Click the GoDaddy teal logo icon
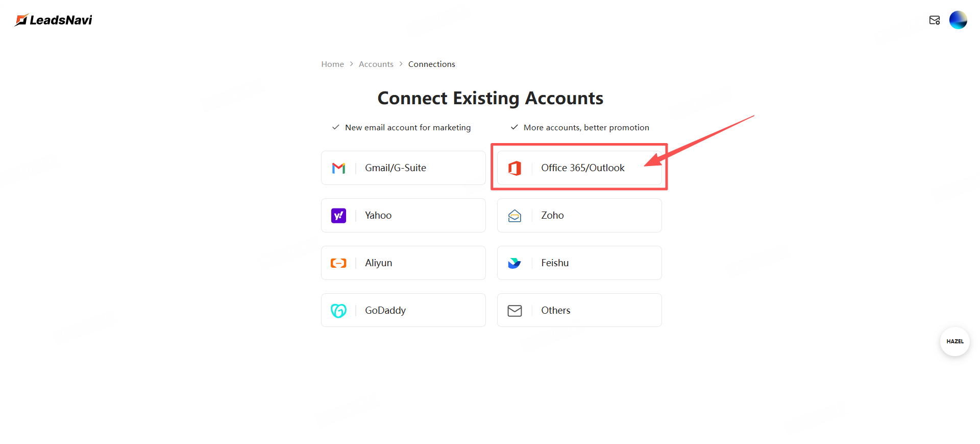The width and height of the screenshot is (980, 444). 338,311
